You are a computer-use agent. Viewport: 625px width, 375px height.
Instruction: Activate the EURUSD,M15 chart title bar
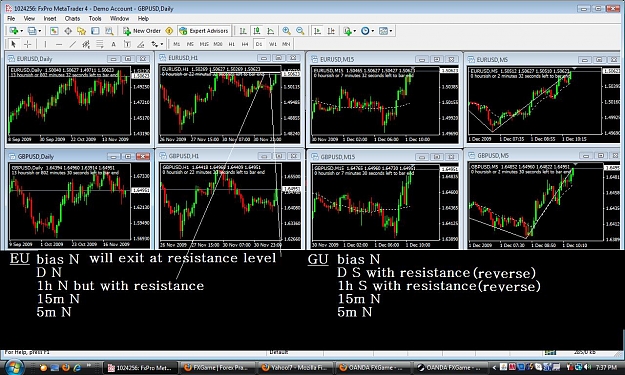point(384,59)
